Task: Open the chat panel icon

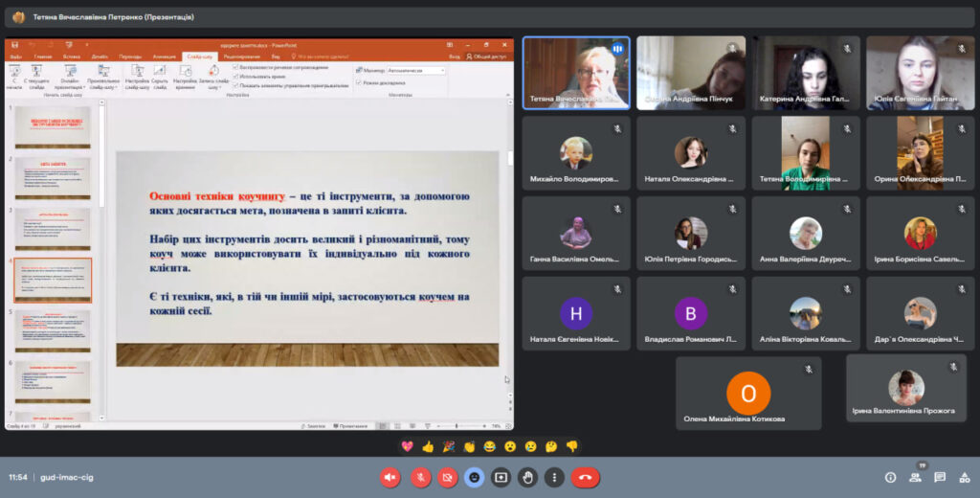Action: pos(940,477)
